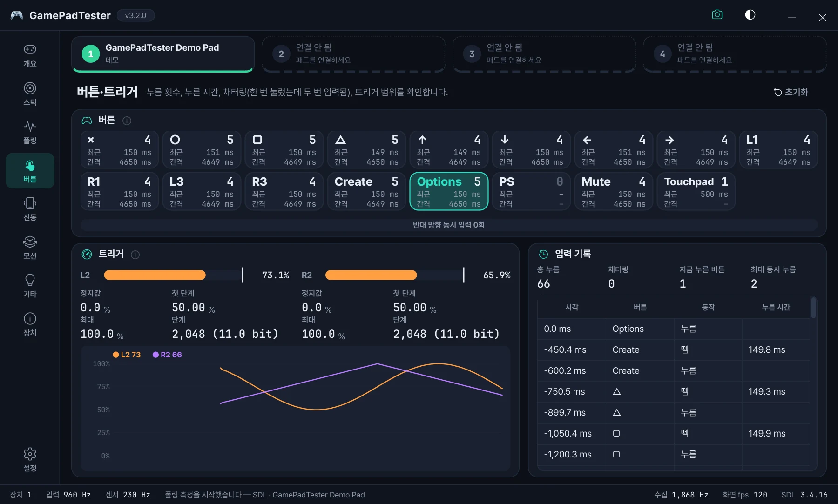
Task: Open the 장치 device info icon
Action: (30, 324)
